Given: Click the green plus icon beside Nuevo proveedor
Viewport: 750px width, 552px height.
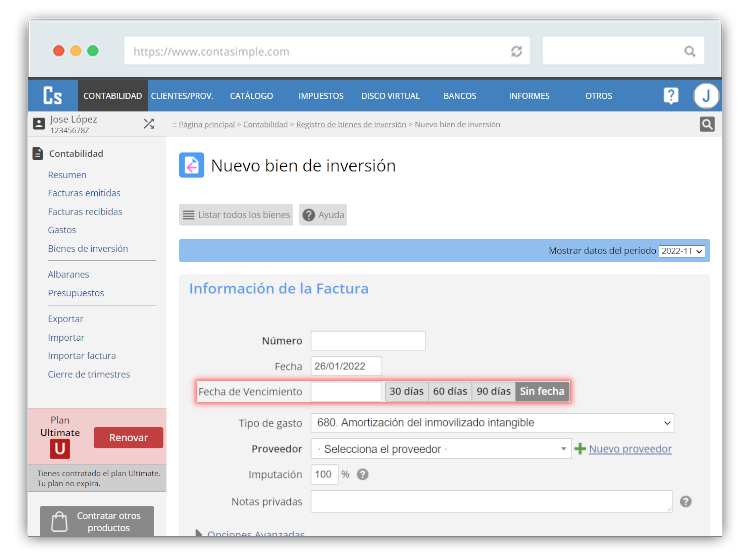Looking at the screenshot, I should coord(580,449).
